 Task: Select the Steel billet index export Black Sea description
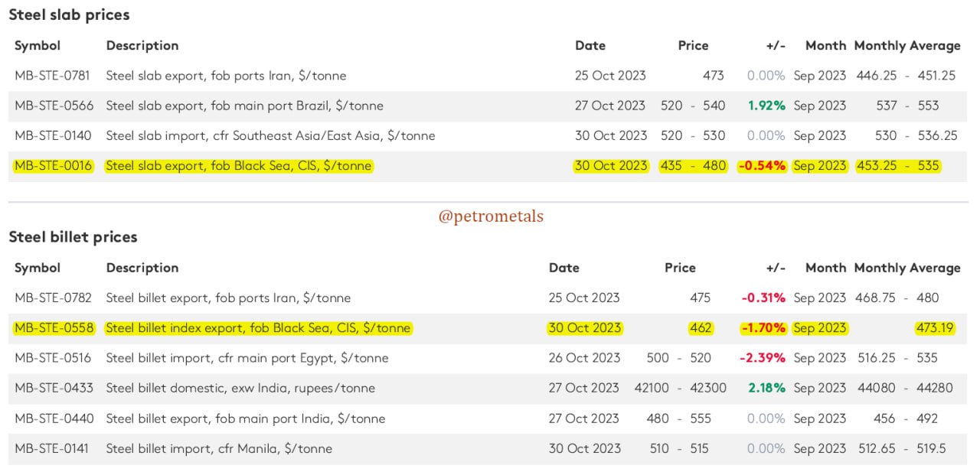click(258, 328)
